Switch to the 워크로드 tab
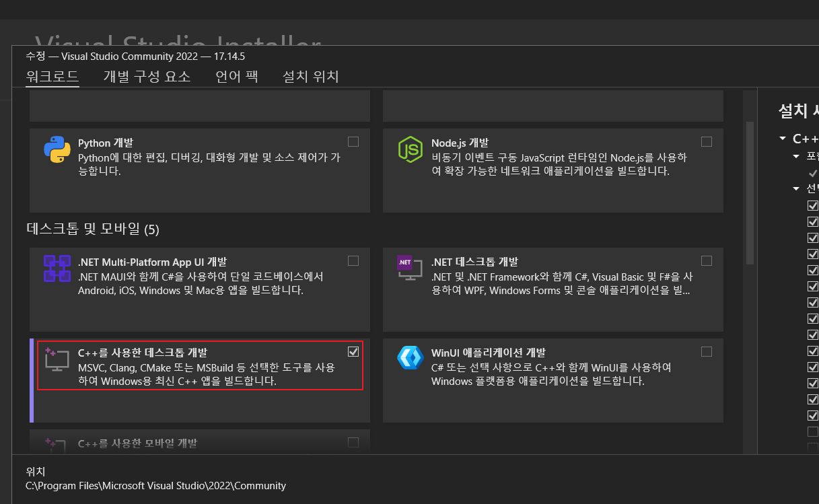This screenshot has height=504, width=819. point(52,77)
